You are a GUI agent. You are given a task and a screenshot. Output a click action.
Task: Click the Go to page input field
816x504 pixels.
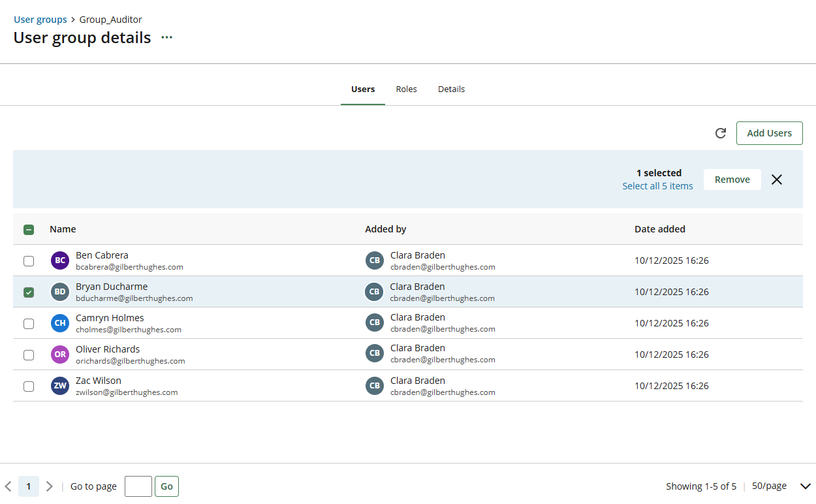coord(138,486)
